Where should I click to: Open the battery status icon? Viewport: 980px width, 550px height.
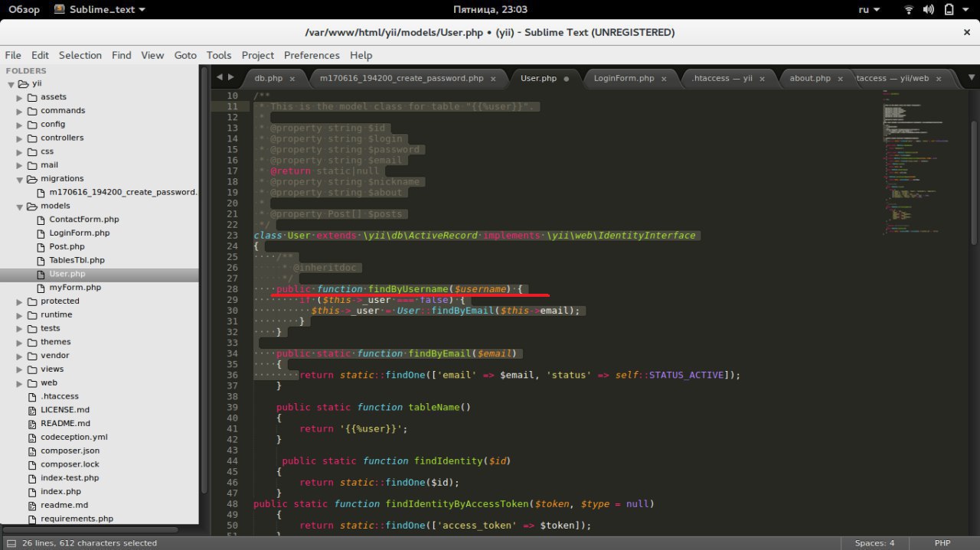tap(949, 10)
